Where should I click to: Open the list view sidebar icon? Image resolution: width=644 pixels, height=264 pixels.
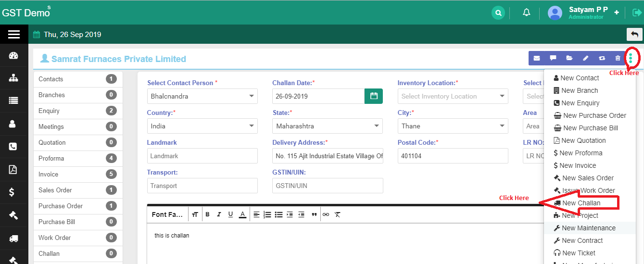point(13,101)
